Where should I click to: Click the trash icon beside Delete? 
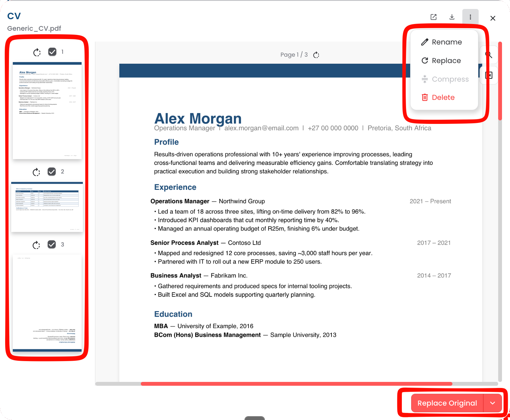[425, 97]
